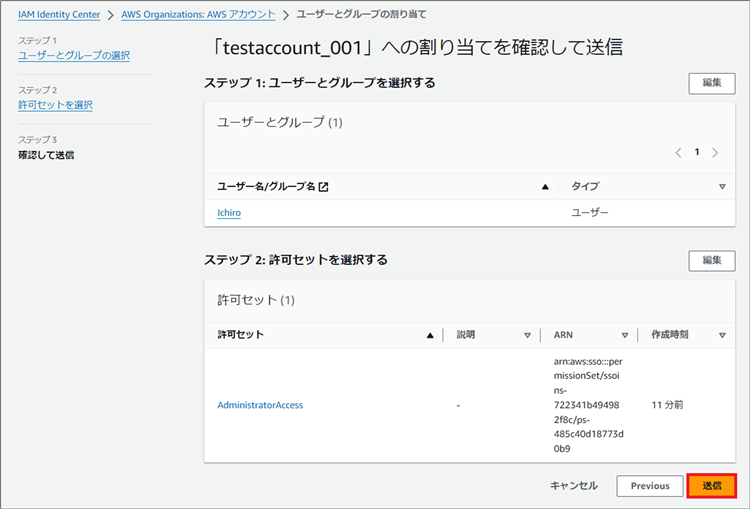Cancel the assignment with キャンセル
The height and width of the screenshot is (509, 750).
tap(574, 486)
